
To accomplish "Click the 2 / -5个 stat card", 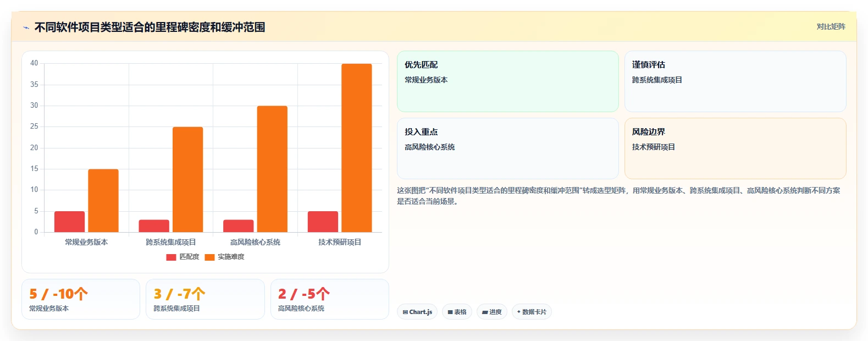I will click(330, 299).
